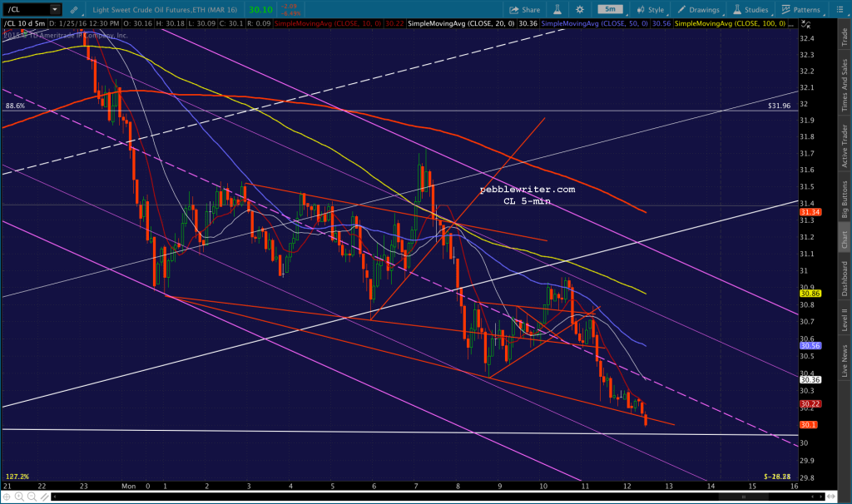
Task: Click the red 31.34 price bubble
Action: coord(810,212)
